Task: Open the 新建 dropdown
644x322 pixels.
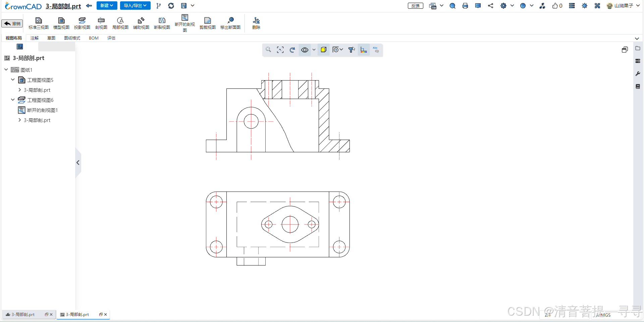Action: pos(107,6)
